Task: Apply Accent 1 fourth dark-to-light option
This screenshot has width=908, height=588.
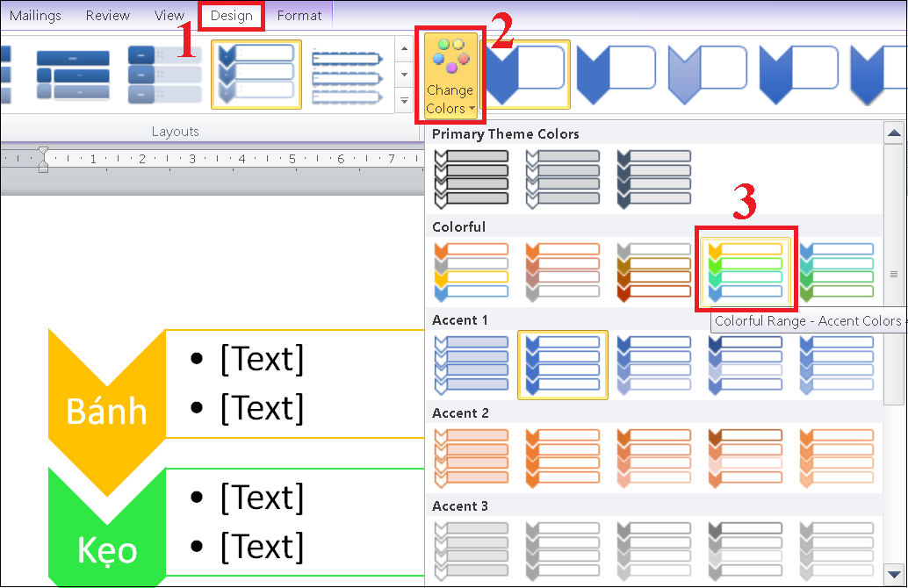Action: [746, 365]
